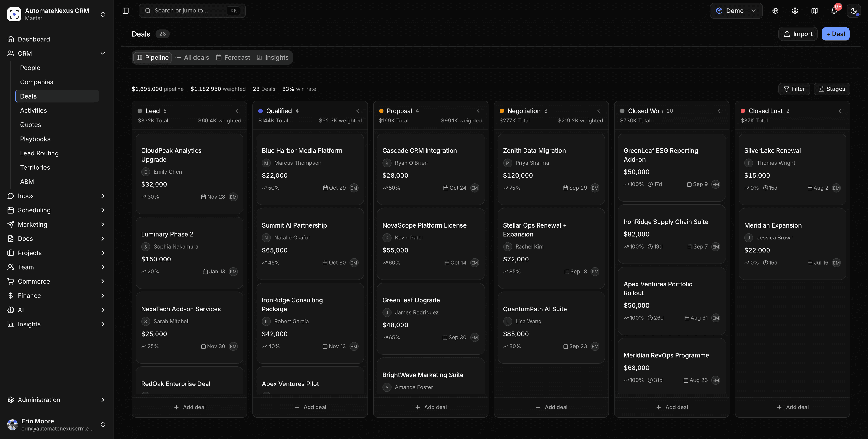Switch to the All deals tab
This screenshot has height=439, width=868.
pos(192,58)
